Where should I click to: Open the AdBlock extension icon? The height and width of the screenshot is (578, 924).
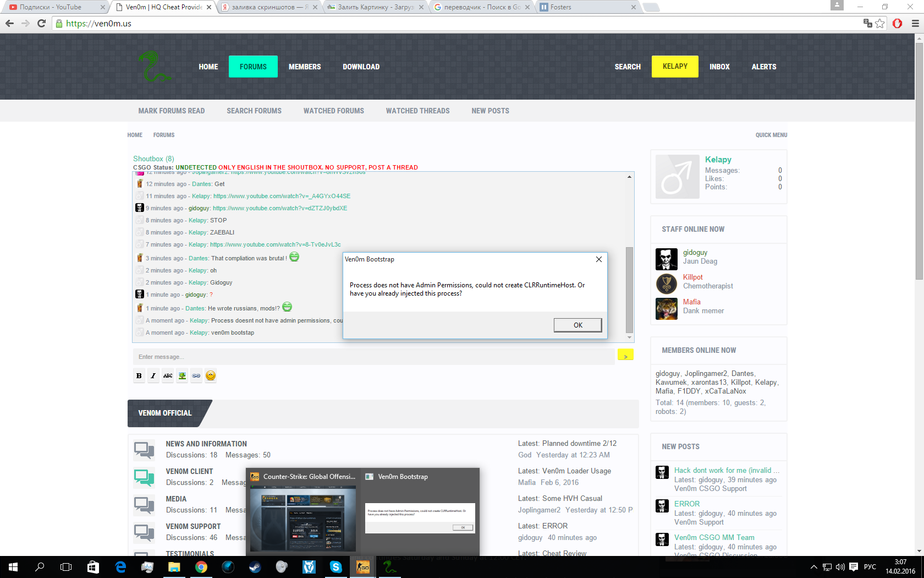898,23
